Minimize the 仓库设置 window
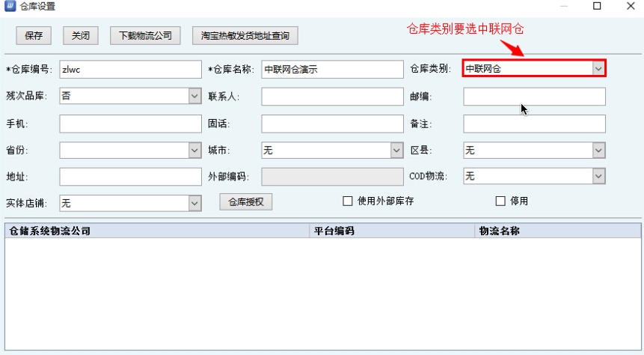The image size is (644, 355). [x=564, y=6]
